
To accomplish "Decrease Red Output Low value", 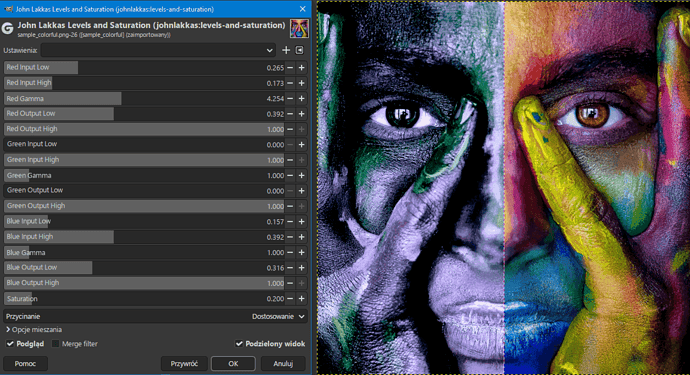I will pos(290,114).
